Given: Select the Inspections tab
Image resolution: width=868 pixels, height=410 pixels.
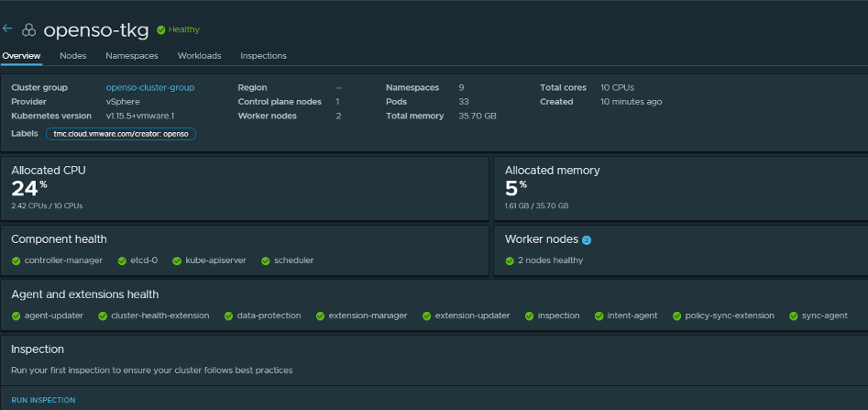Looking at the screenshot, I should coord(263,56).
